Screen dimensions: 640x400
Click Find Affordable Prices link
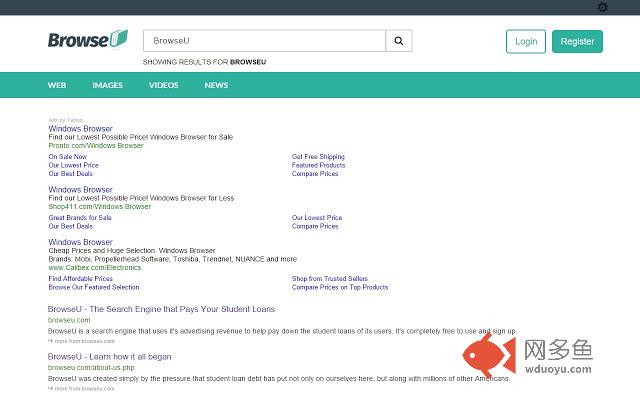pos(81,279)
